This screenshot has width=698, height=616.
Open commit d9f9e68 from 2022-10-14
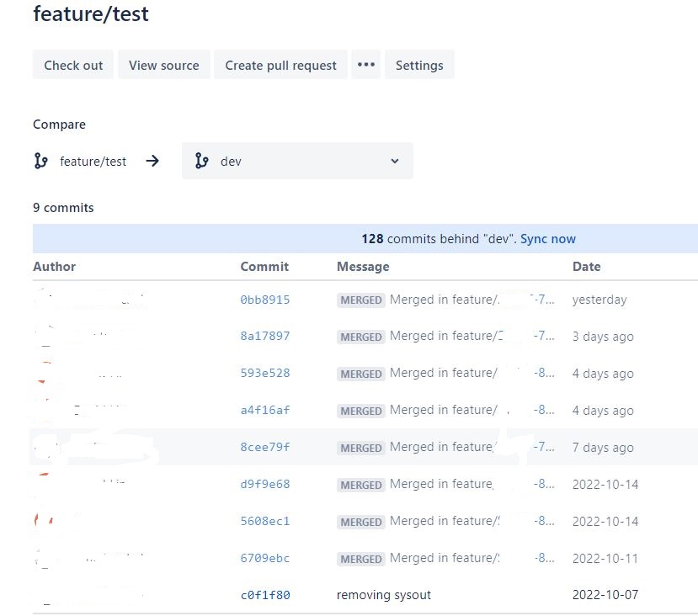pos(264,485)
